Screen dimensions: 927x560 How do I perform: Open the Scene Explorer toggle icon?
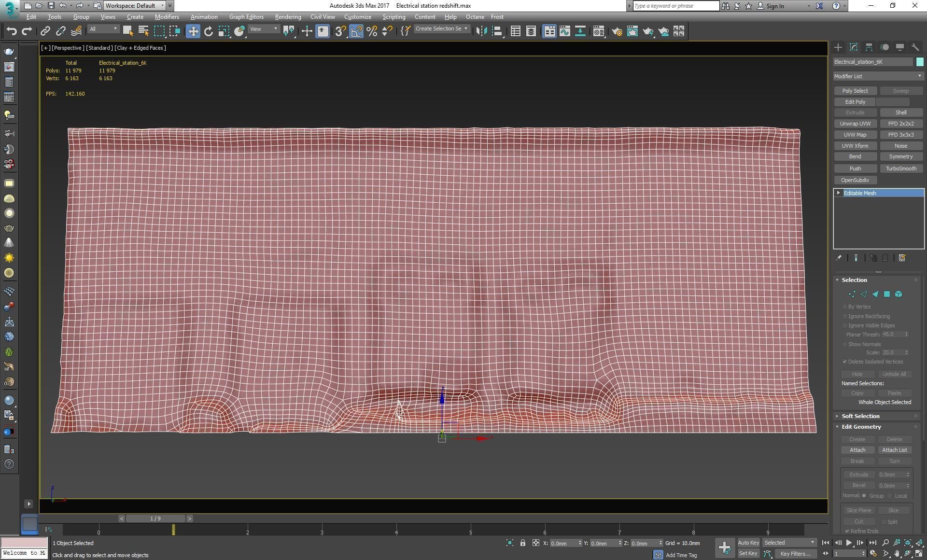516,31
